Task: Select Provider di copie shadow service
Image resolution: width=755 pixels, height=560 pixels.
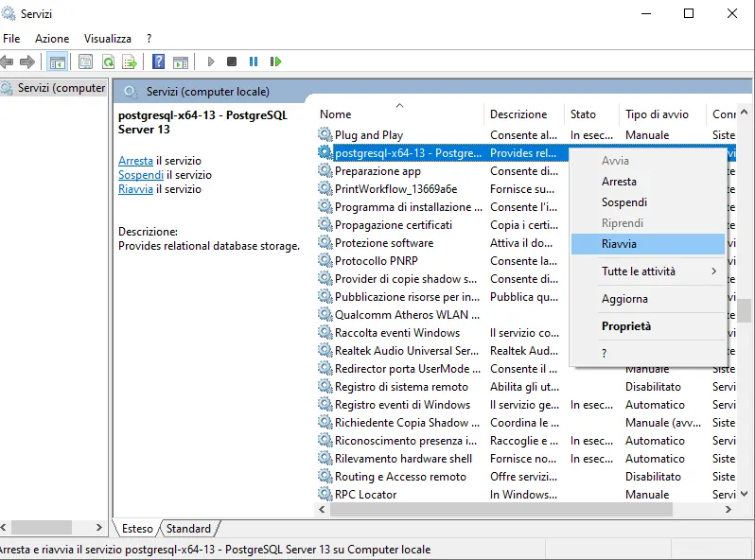Action: point(406,279)
